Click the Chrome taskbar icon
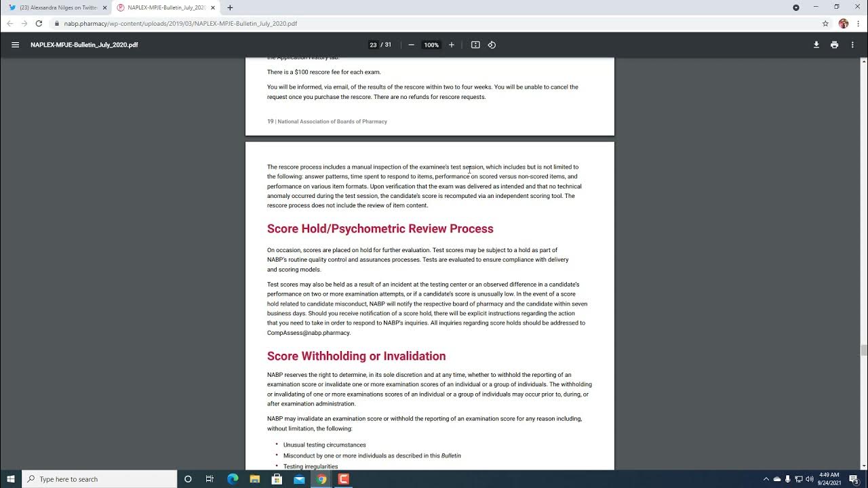 321,479
